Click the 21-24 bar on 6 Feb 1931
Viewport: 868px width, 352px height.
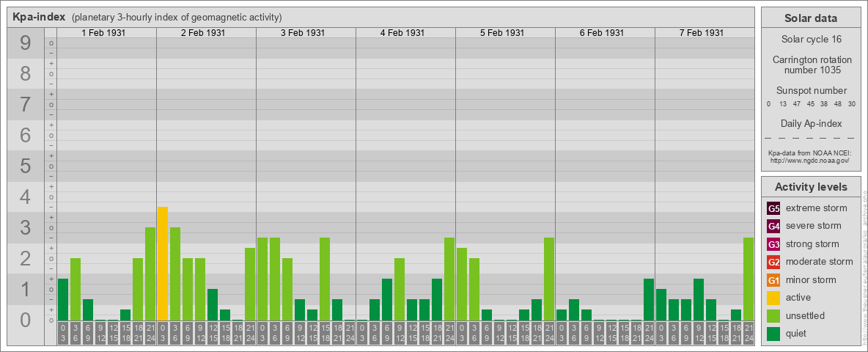point(648,299)
